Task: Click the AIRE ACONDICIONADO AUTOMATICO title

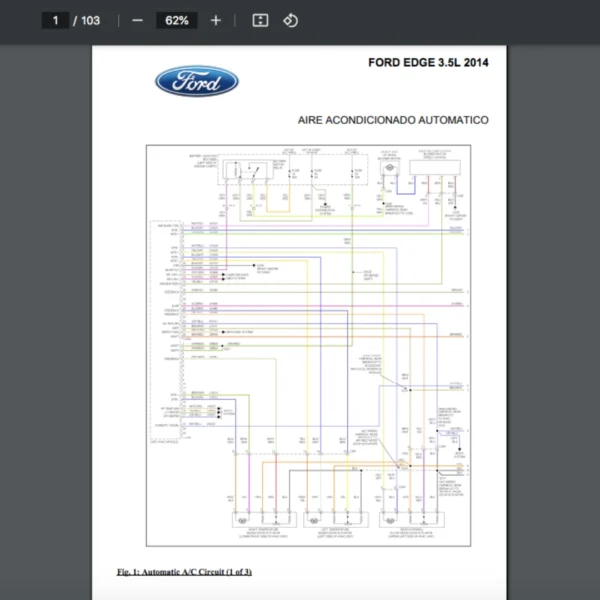Action: (393, 120)
